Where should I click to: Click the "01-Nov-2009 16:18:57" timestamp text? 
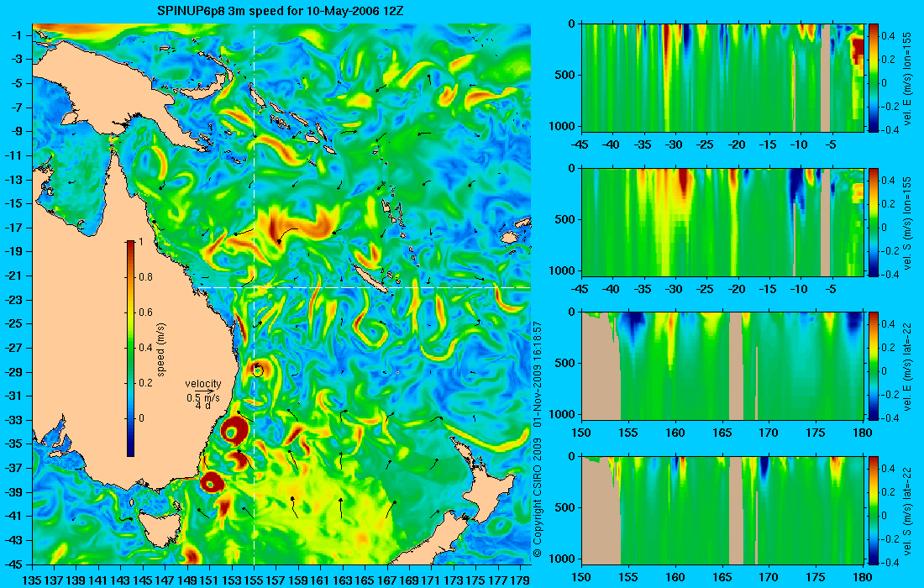(x=537, y=374)
